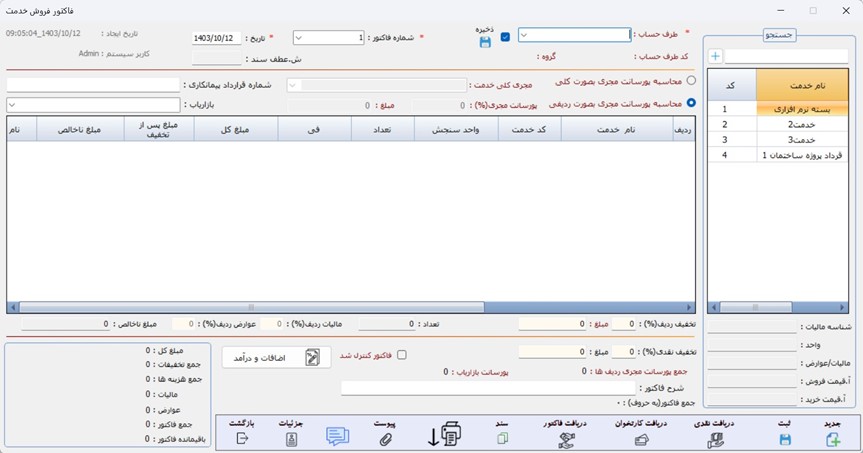The image size is (863, 453).
Task: Toggle the checkbox beside ذخیره
Action: pyautogui.click(x=505, y=37)
